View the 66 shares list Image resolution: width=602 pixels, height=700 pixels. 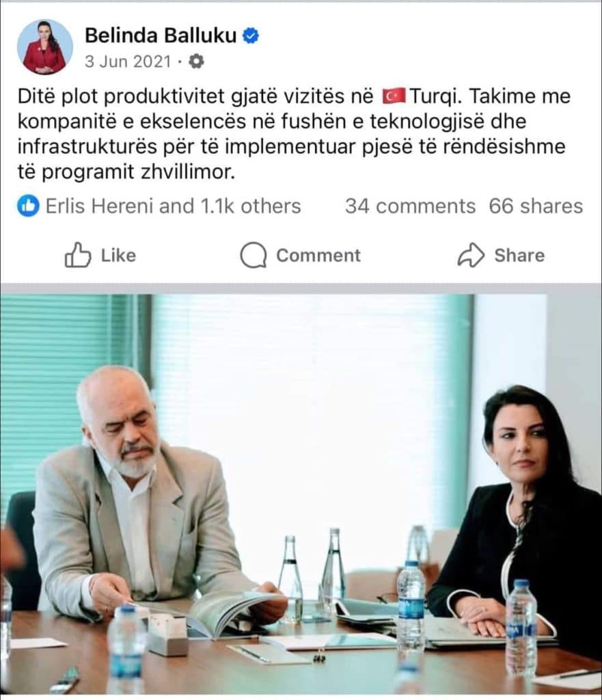(536, 206)
